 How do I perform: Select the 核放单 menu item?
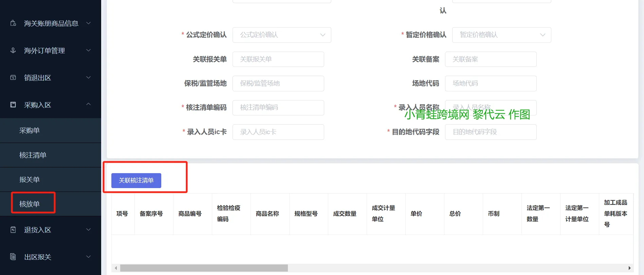30,204
